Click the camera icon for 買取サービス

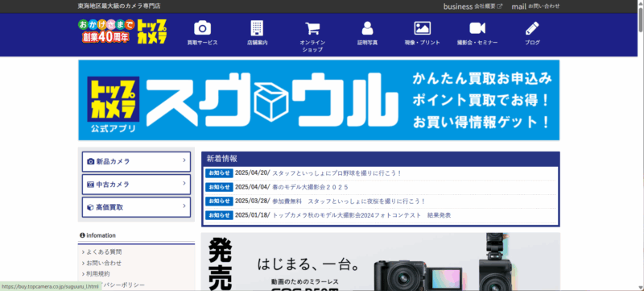coord(202,28)
